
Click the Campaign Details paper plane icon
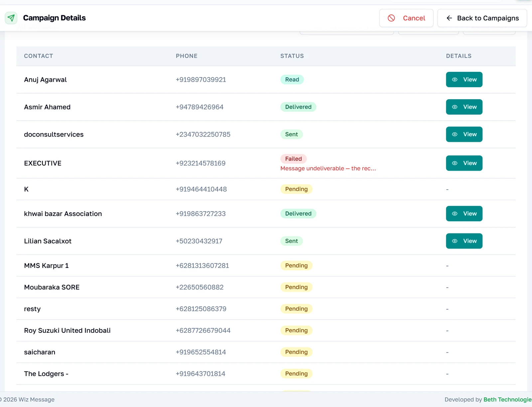[11, 18]
